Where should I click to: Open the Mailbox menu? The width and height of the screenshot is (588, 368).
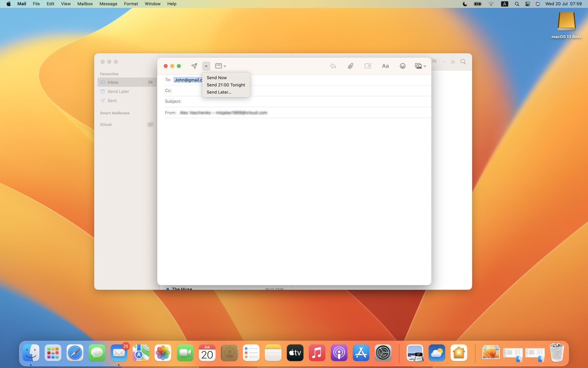coord(85,4)
